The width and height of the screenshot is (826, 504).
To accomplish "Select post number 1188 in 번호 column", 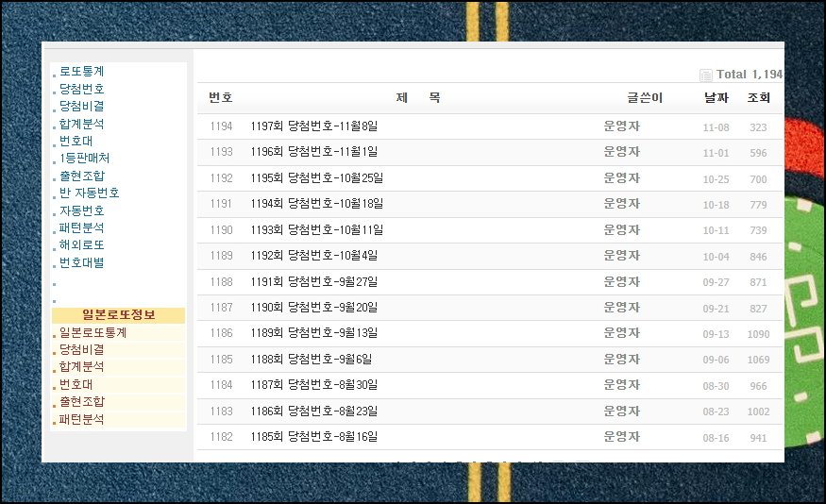I will pyautogui.click(x=221, y=282).
